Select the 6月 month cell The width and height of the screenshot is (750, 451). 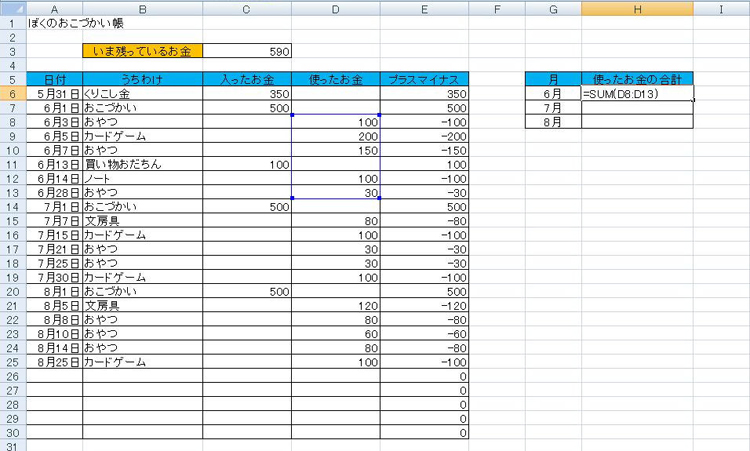[553, 93]
